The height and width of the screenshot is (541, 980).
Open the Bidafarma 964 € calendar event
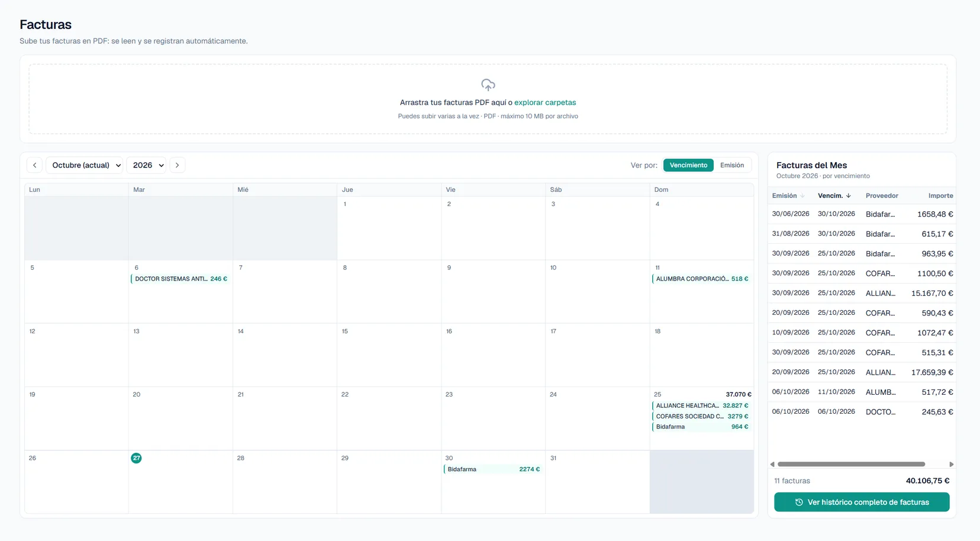pyautogui.click(x=701, y=427)
